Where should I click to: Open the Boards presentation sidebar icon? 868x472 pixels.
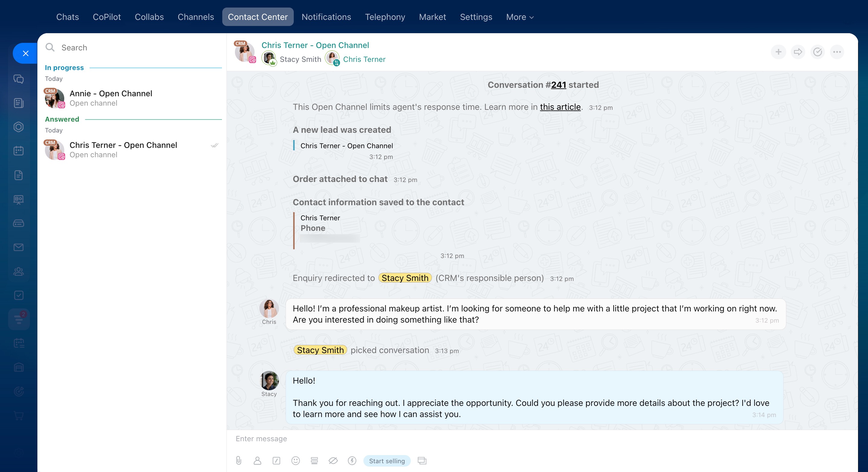pyautogui.click(x=18, y=199)
